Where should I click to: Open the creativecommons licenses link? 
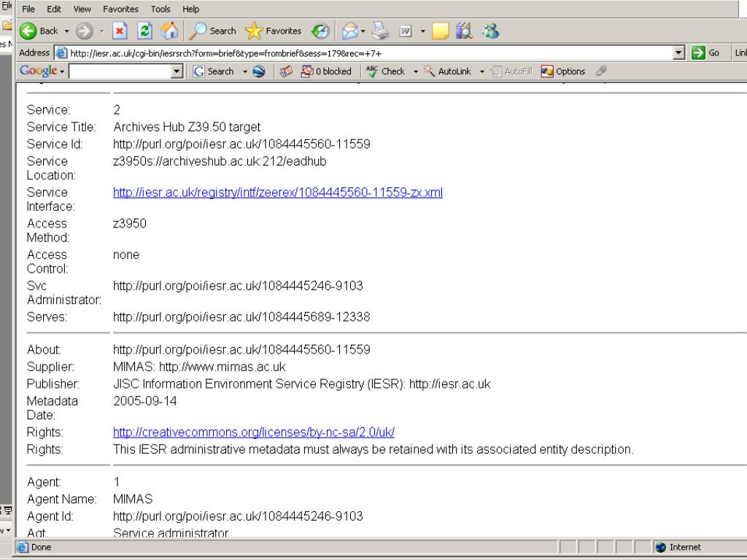click(x=253, y=432)
